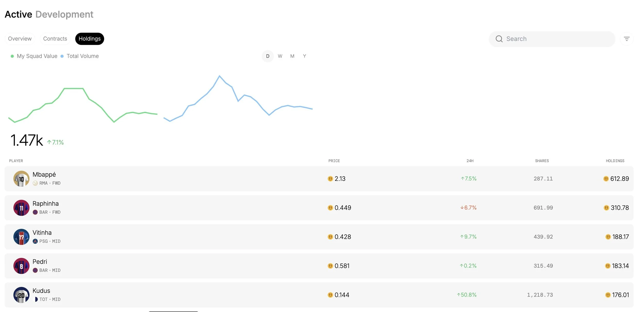
Task: Select the Holdings tab
Action: [90, 39]
